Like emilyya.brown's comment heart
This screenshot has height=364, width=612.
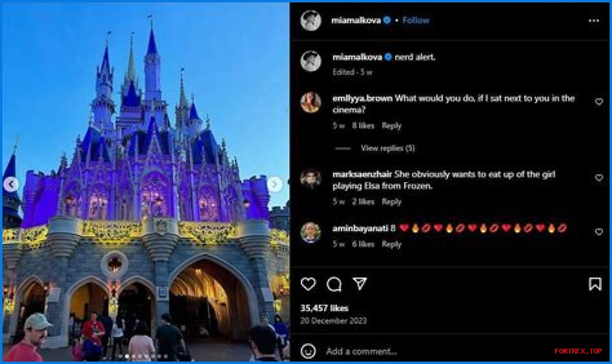pos(599,101)
